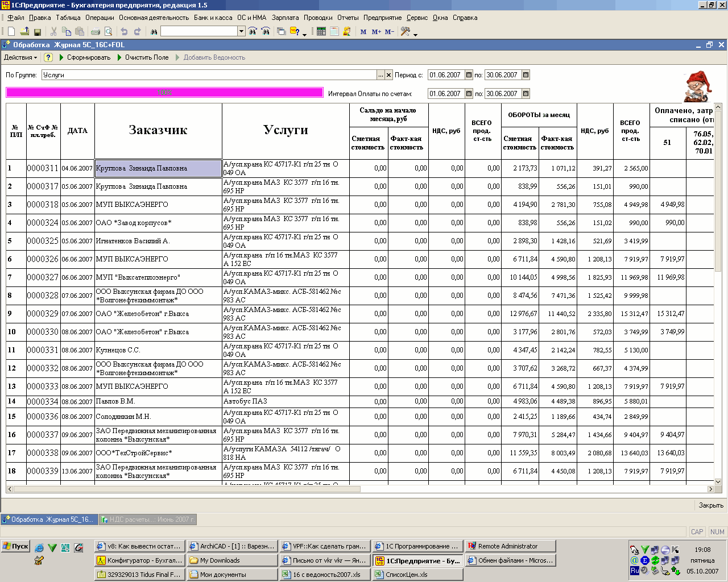This screenshot has height=582, width=728.
Task: Open the Действия dropdown menu
Action: pyautogui.click(x=20, y=57)
